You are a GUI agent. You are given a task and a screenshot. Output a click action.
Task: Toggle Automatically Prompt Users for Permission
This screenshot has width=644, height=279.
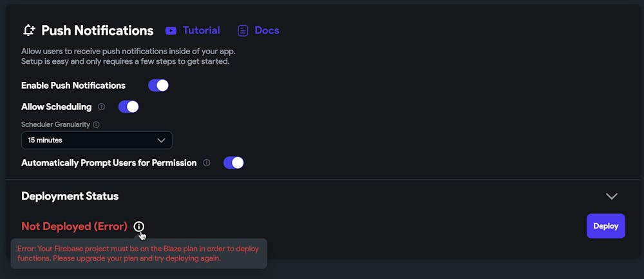pos(233,163)
